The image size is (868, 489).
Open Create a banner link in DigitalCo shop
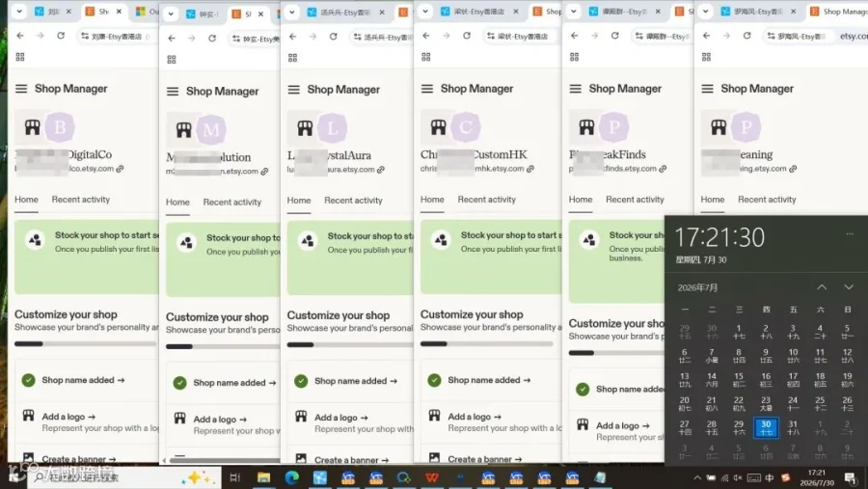point(79,459)
